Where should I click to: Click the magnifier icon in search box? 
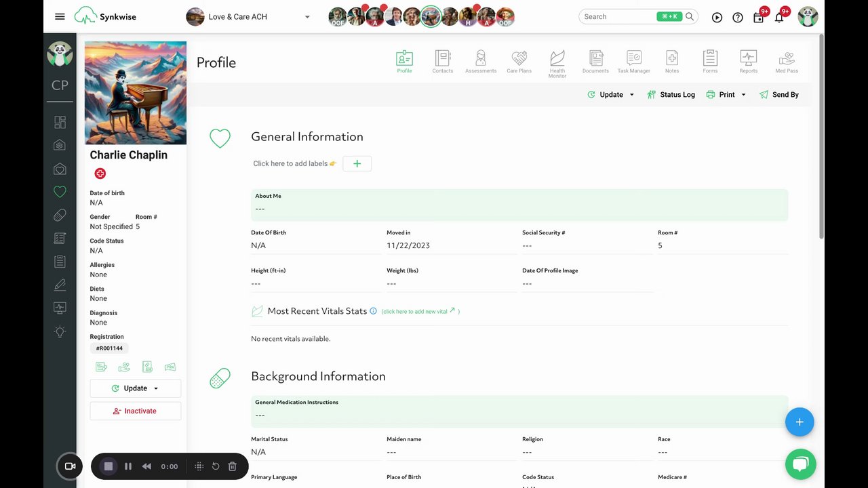coord(690,16)
